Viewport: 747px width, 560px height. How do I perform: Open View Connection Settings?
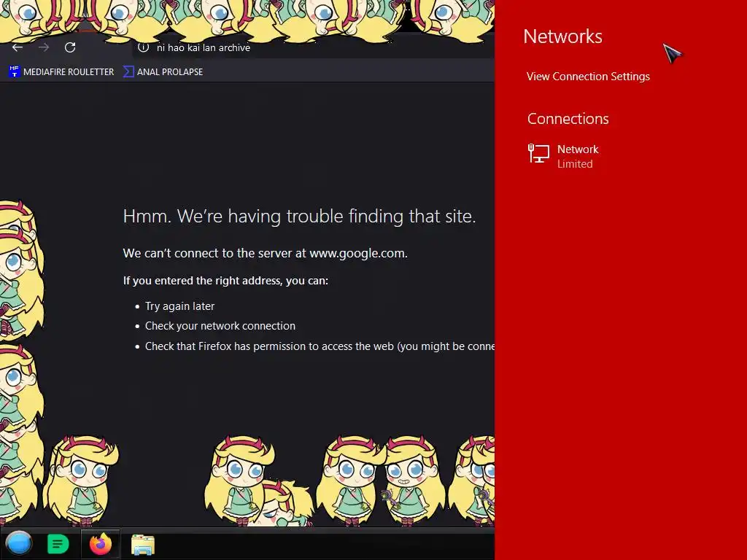pos(588,76)
